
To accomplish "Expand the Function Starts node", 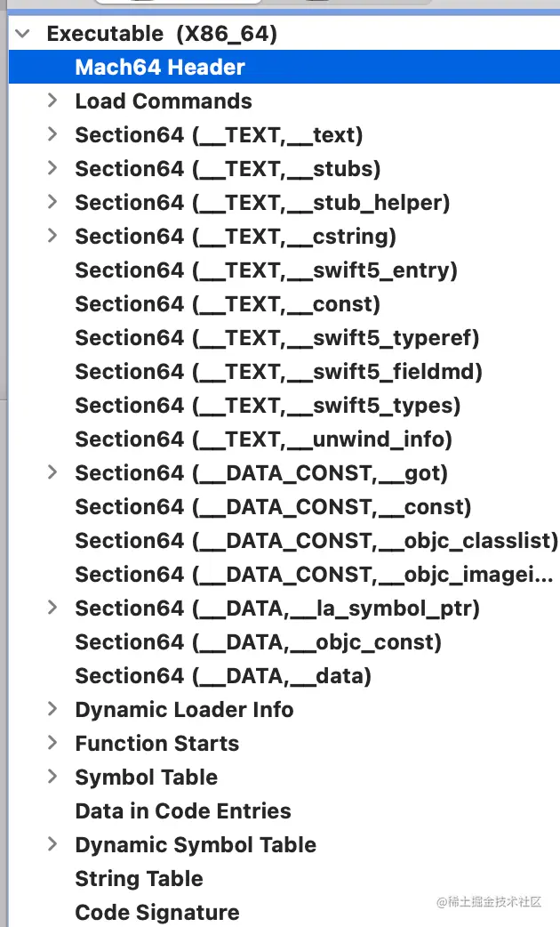I will point(52,743).
